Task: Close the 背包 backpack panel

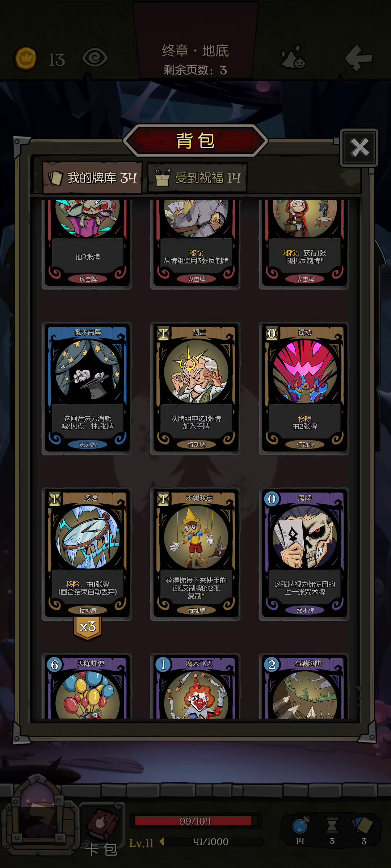Action: [359, 148]
